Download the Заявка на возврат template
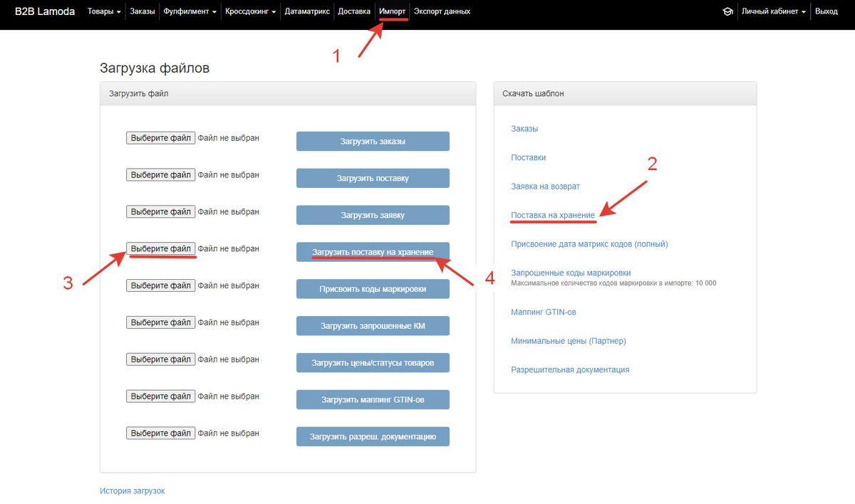The width and height of the screenshot is (855, 504). coord(546,186)
